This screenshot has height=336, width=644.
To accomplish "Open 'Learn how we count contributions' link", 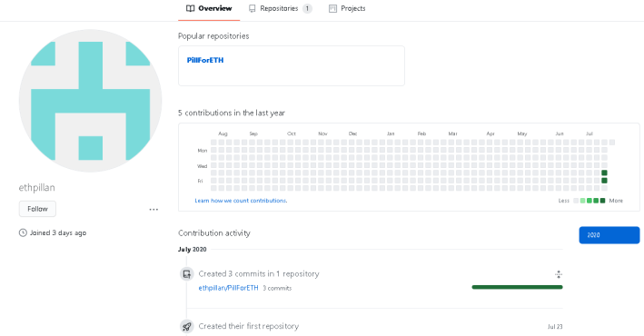I will (x=241, y=201).
